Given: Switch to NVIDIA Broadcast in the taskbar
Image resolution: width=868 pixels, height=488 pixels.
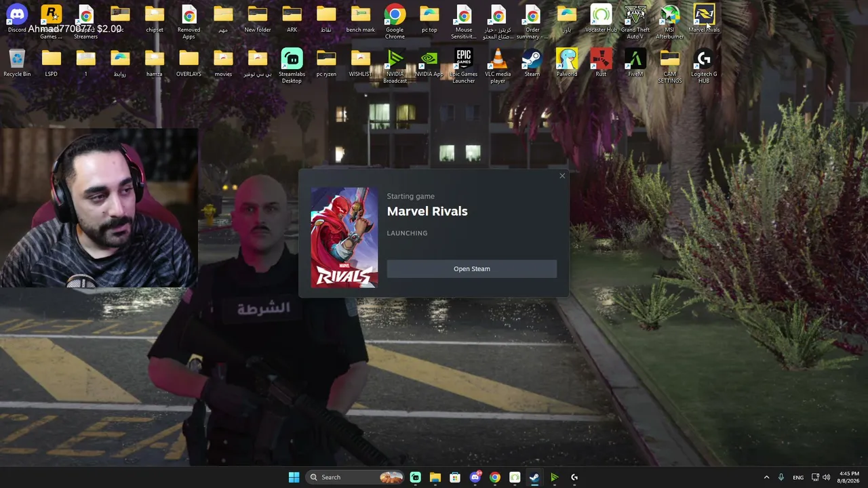Looking at the screenshot, I should click(554, 477).
